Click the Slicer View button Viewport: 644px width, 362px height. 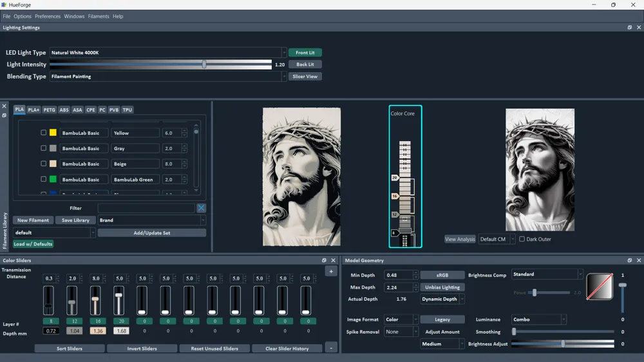coord(305,77)
